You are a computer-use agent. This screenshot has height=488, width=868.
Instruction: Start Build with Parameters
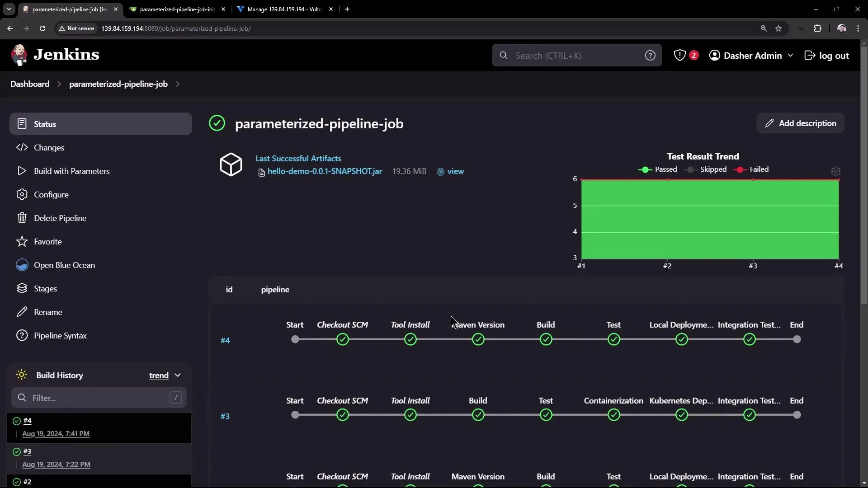coord(72,171)
